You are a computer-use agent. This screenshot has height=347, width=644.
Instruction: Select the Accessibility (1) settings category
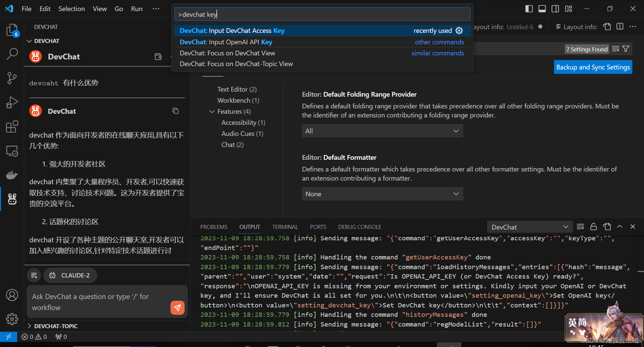[243, 122]
